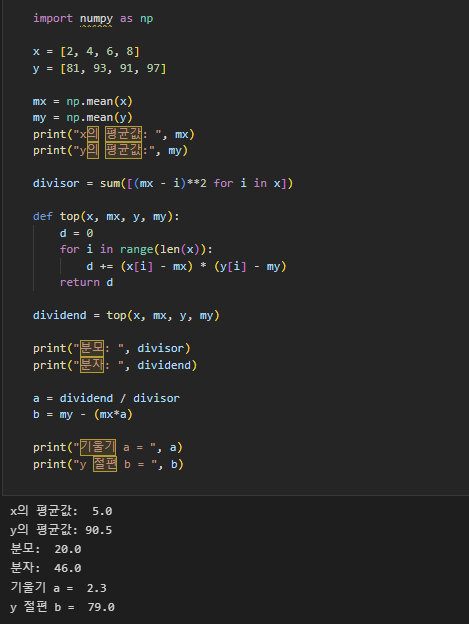Click output line '분자: 46.0'
Screen dimensions: 469x624
click(x=46, y=568)
